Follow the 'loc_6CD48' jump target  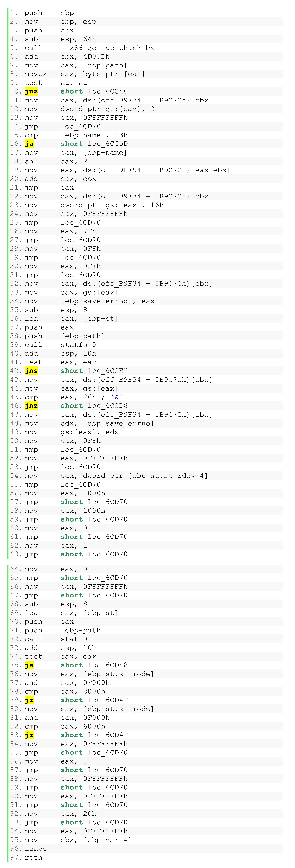pyautogui.click(x=108, y=665)
